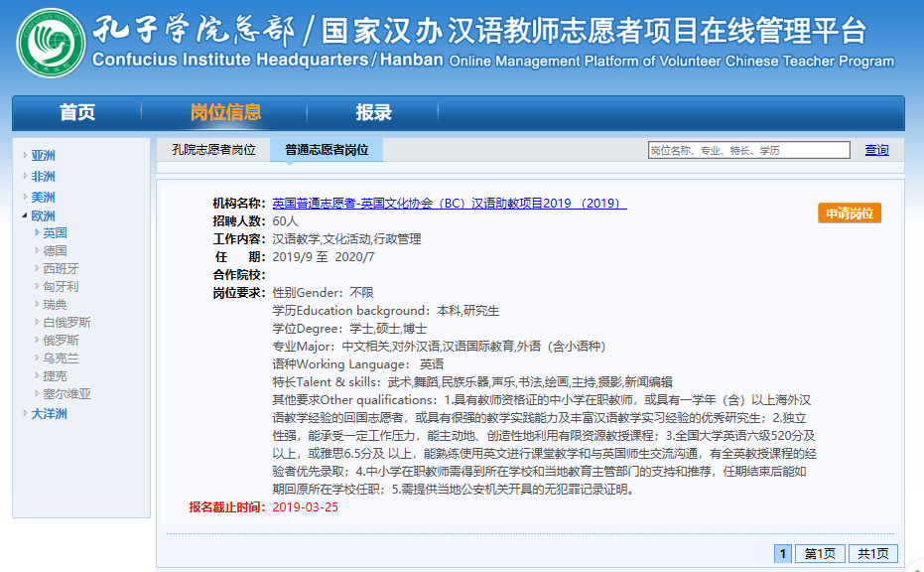The height and width of the screenshot is (572, 924).
Task: Go to the 首页 home tab
Action: 77,112
